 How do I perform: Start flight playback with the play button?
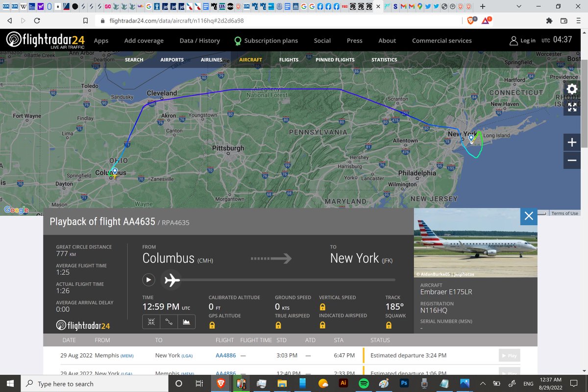[148, 280]
